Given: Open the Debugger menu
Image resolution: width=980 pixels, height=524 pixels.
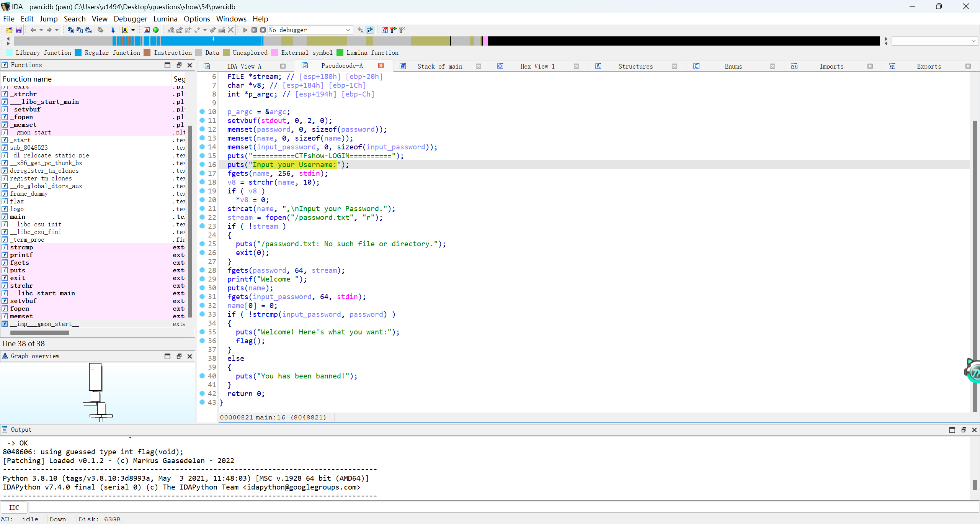Looking at the screenshot, I should coord(130,19).
